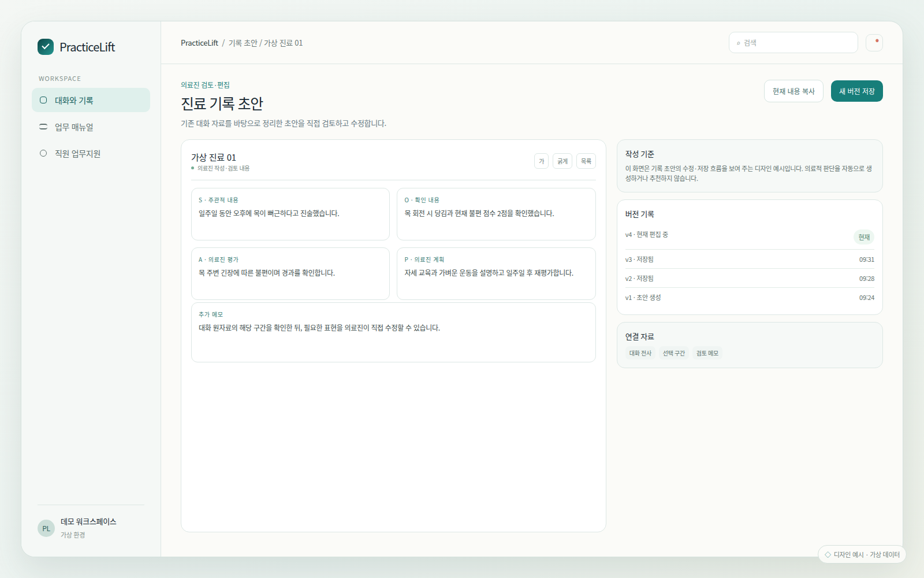Edit the A · 의료진 평가 text box
924x578 pixels.
pos(290,273)
